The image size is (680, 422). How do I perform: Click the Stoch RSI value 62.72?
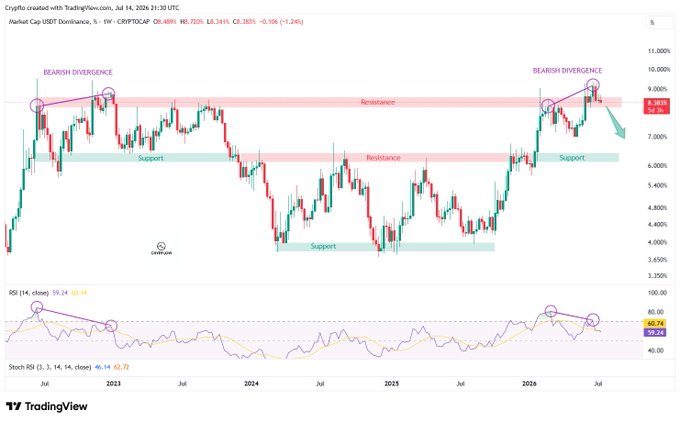point(121,367)
